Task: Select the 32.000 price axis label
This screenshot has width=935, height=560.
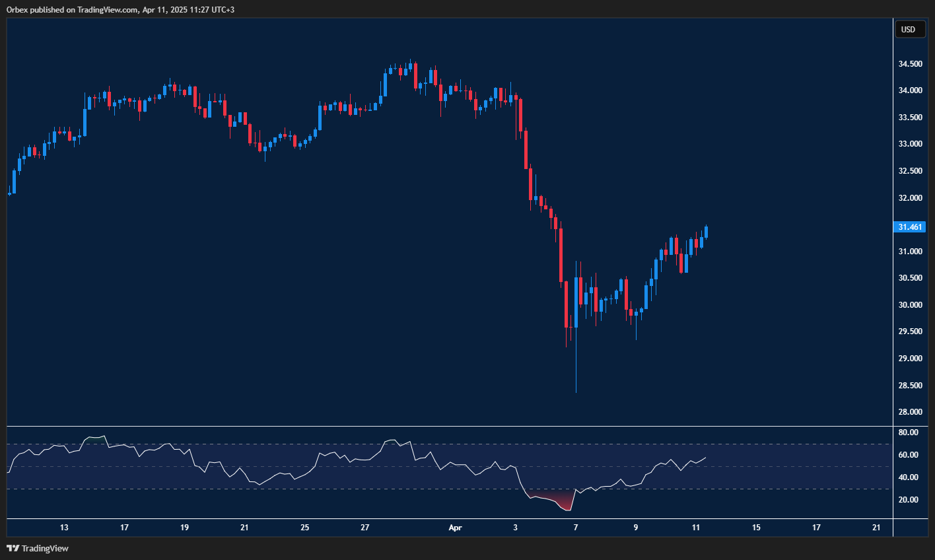Action: [x=910, y=198]
